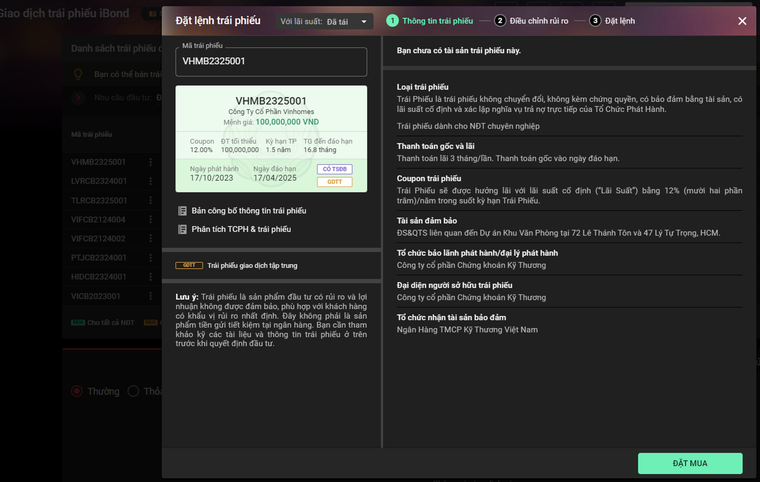760x482 pixels.
Task: Click the GDTT legend tag for centralized trading
Action: point(188,266)
